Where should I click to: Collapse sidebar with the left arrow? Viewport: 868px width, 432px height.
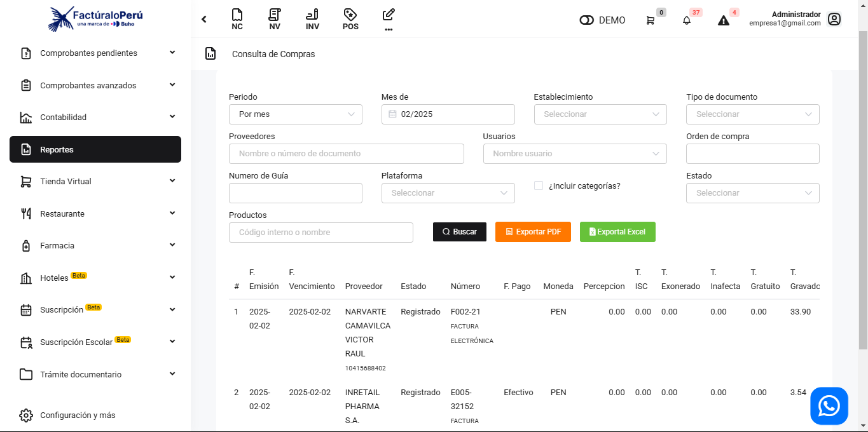[204, 19]
